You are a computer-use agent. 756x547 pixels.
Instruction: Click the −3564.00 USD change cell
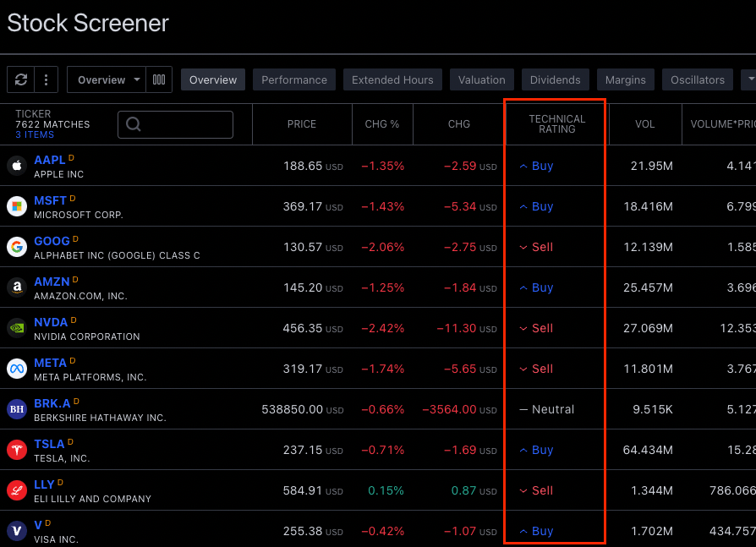pos(459,409)
